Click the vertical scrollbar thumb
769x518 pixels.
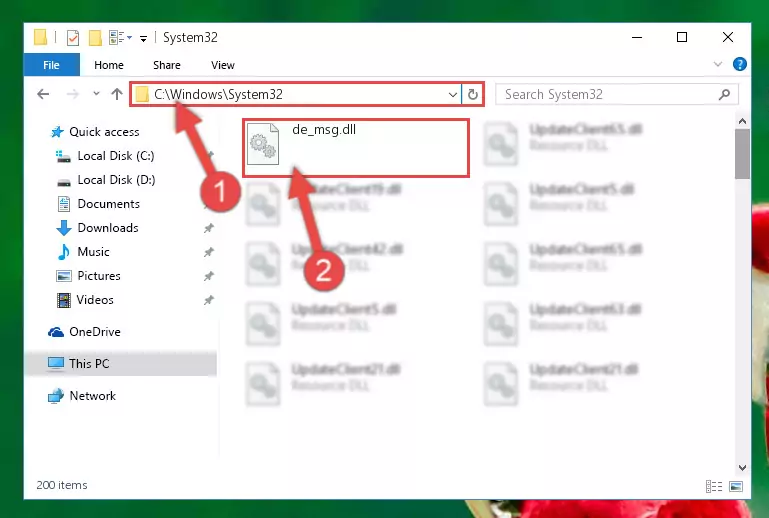pyautogui.click(x=742, y=154)
